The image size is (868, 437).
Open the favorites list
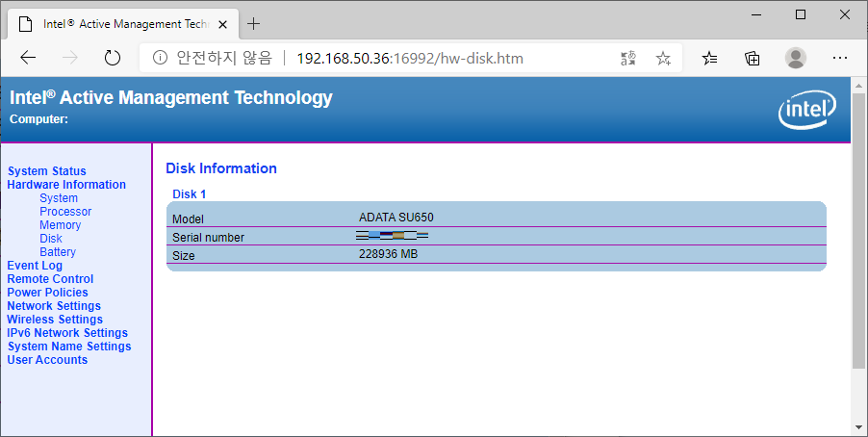pyautogui.click(x=709, y=58)
